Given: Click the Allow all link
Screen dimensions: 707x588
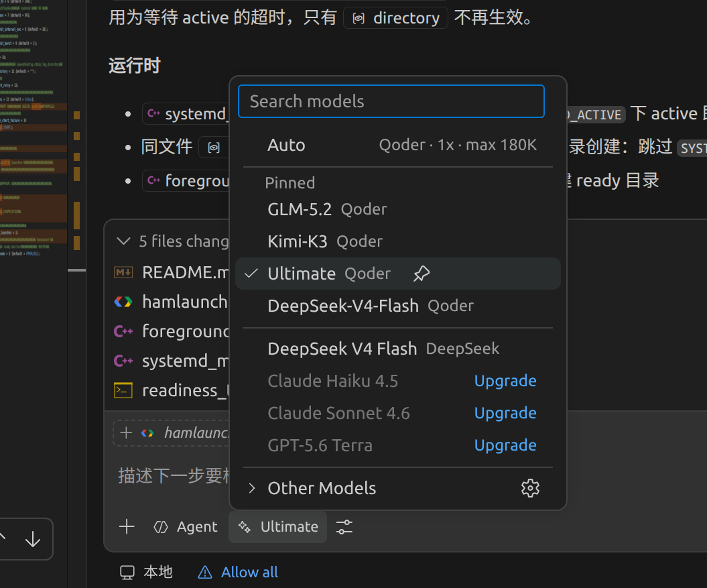Looking at the screenshot, I should (249, 572).
